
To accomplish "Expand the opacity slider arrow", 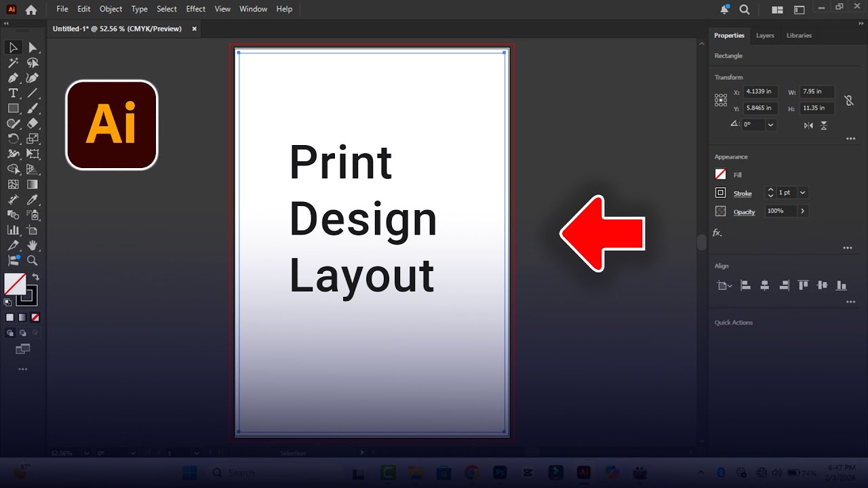I will coord(803,211).
